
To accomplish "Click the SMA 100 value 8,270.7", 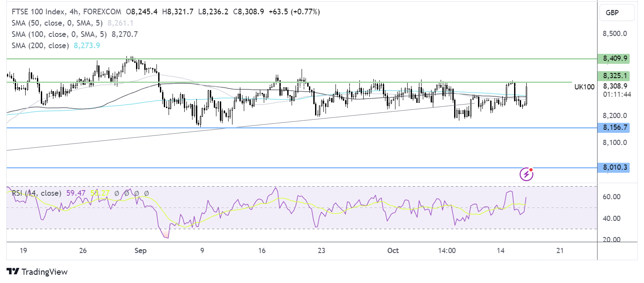I will [x=125, y=34].
